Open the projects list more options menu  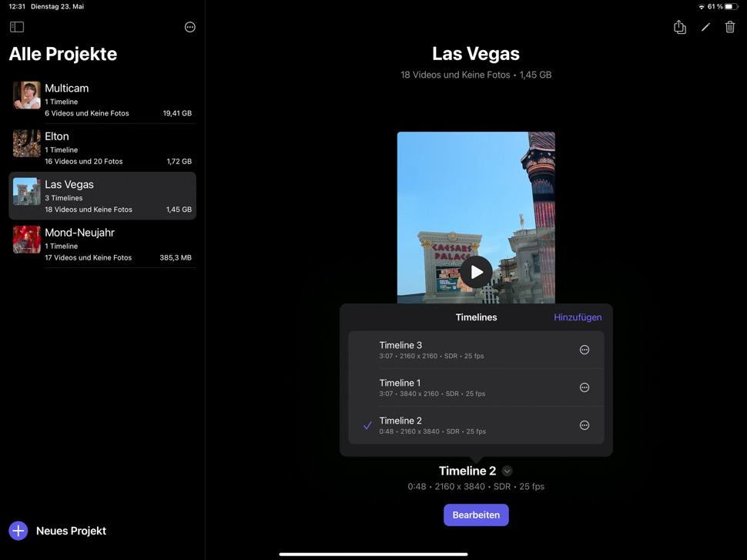[x=189, y=27]
